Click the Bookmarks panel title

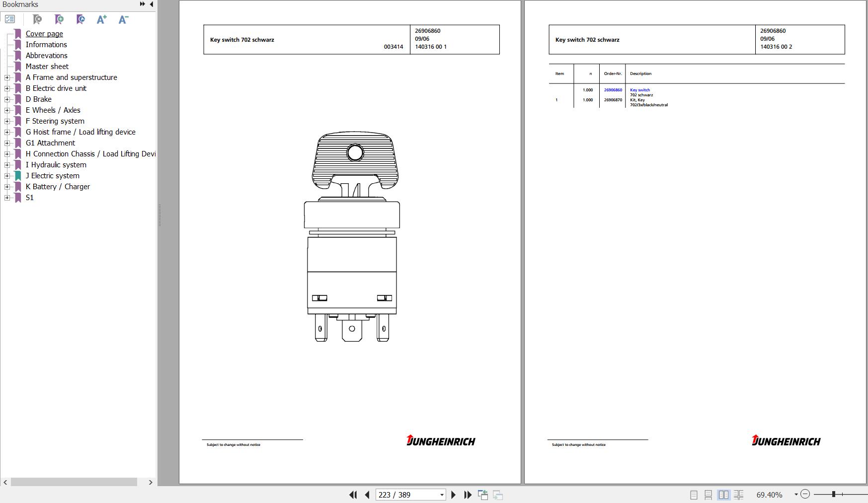tap(20, 4)
